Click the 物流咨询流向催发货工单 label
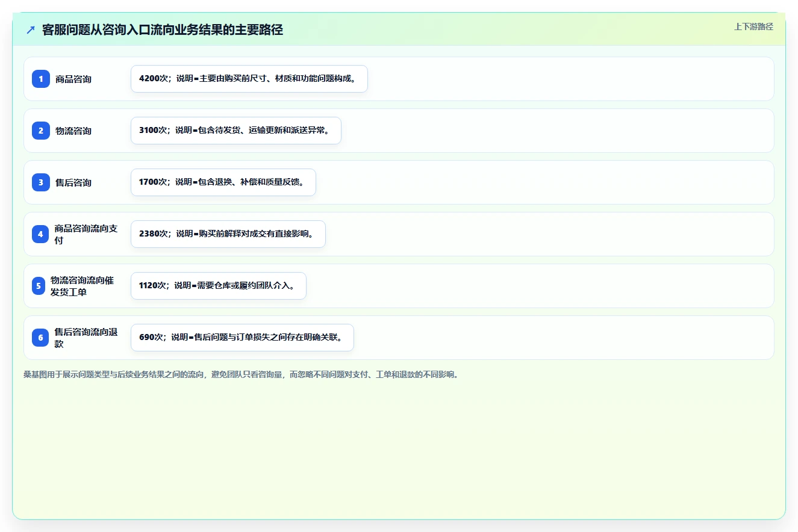Image resolution: width=798 pixels, height=532 pixels. 83,286
